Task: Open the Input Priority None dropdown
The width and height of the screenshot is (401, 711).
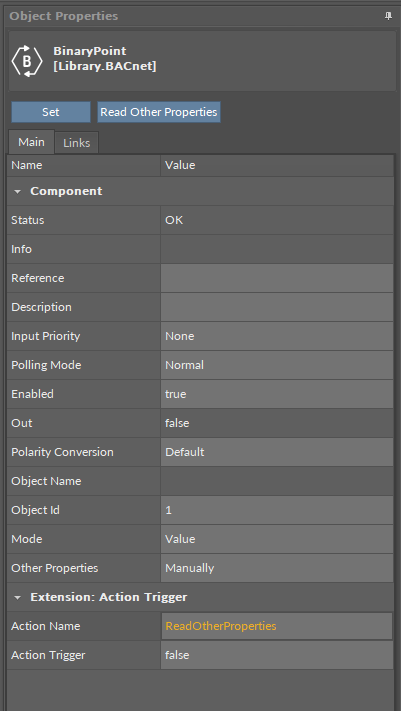Action: 277,336
